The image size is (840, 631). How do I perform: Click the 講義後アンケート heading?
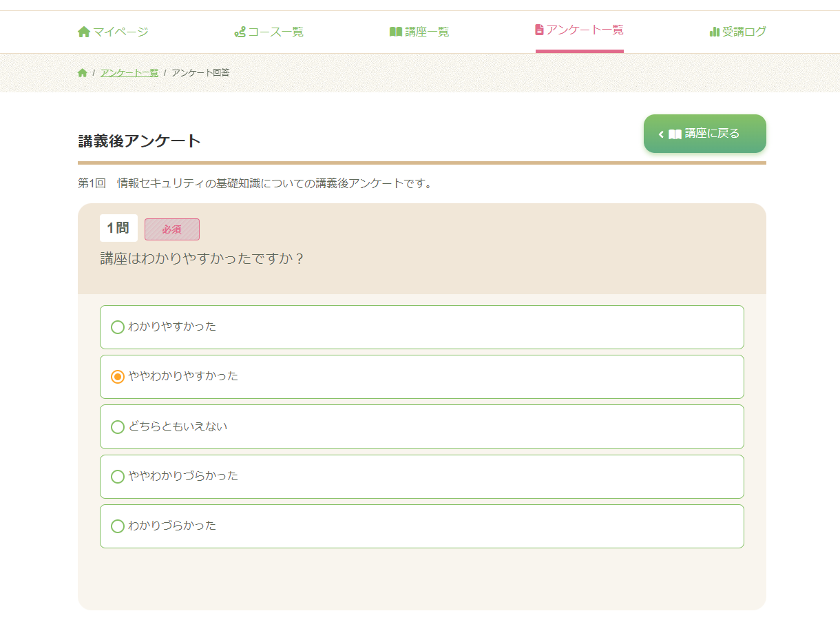point(140,141)
